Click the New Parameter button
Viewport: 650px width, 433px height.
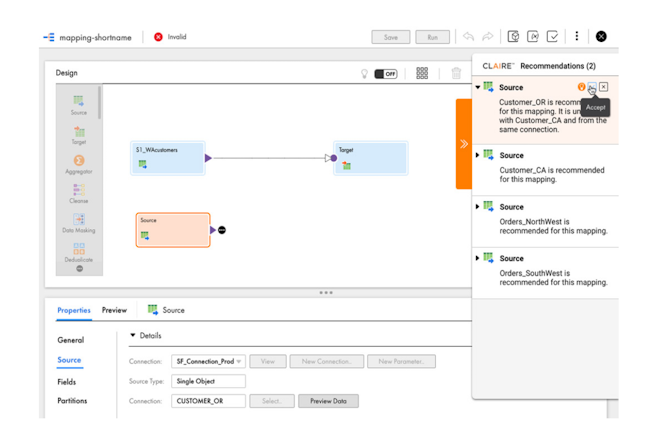pos(401,361)
